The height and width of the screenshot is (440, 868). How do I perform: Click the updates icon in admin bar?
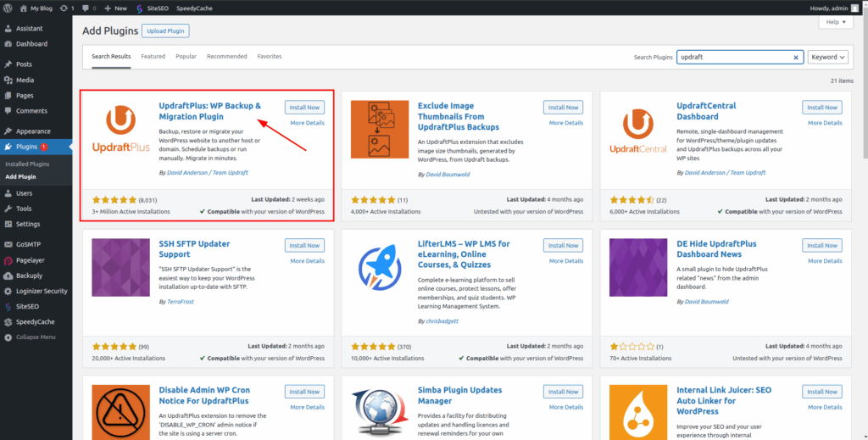coord(64,8)
